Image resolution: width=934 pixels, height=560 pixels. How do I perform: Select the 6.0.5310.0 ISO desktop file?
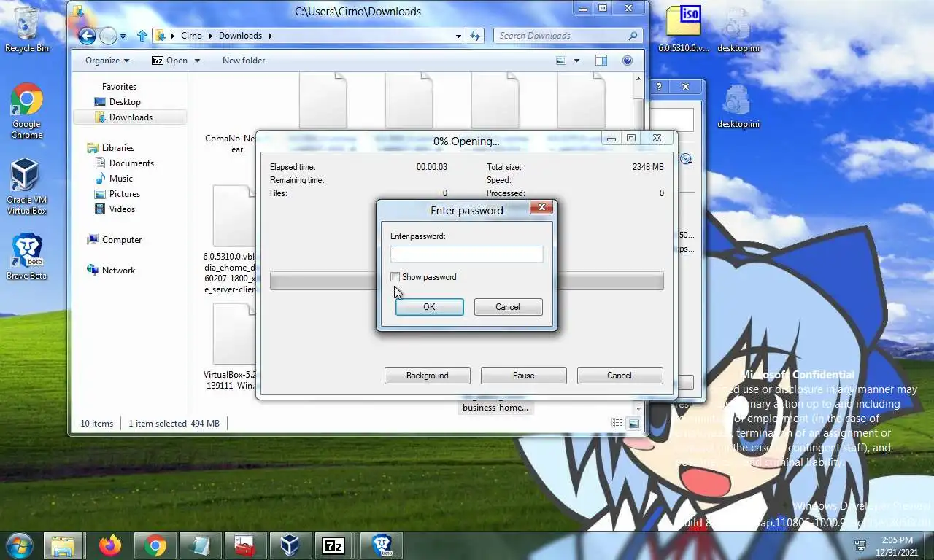pos(684,30)
